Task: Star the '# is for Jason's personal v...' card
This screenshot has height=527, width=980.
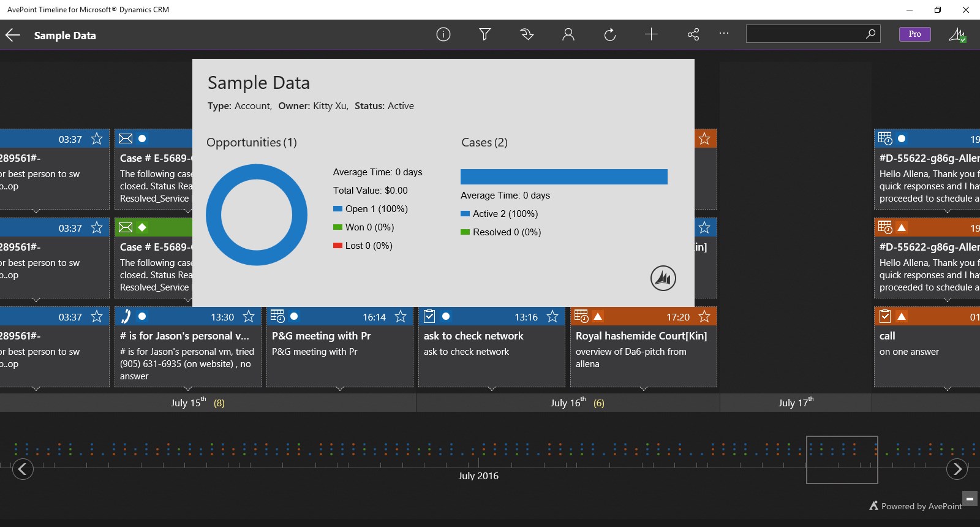Action: (x=249, y=316)
